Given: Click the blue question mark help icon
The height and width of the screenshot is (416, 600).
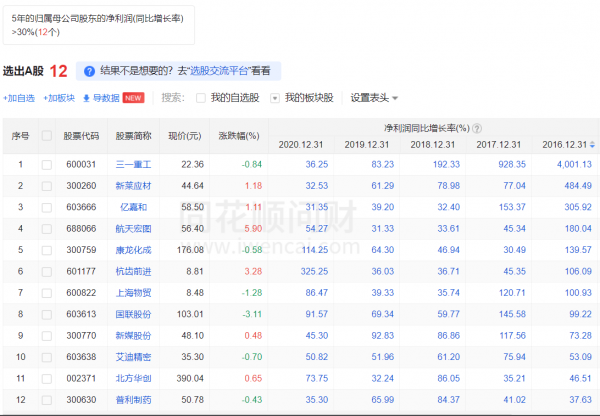Looking at the screenshot, I should [89, 71].
